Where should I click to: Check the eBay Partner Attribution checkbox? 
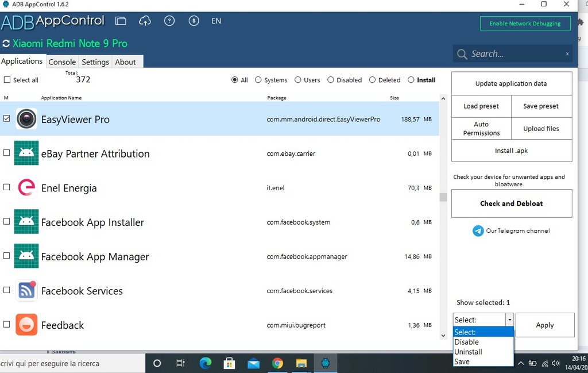pos(6,153)
